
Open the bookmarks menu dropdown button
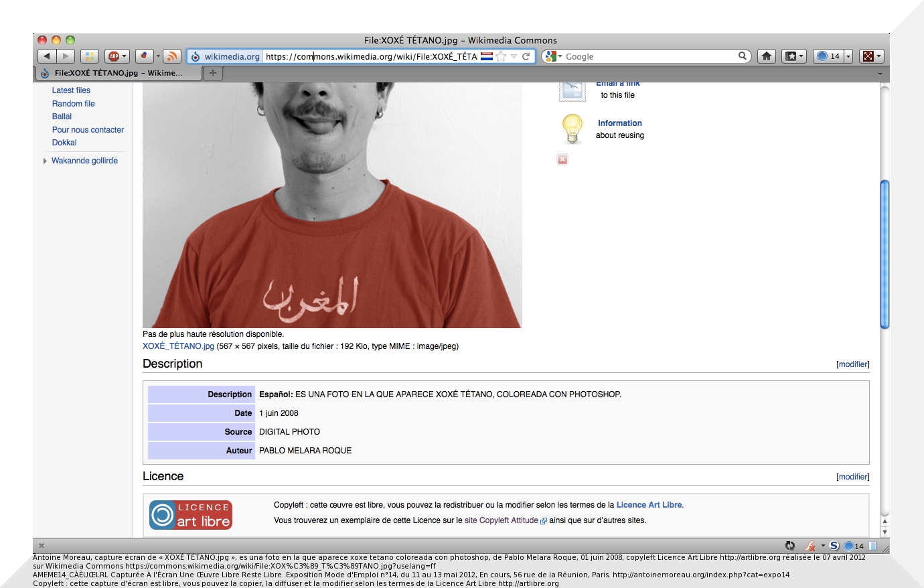pyautogui.click(x=793, y=56)
